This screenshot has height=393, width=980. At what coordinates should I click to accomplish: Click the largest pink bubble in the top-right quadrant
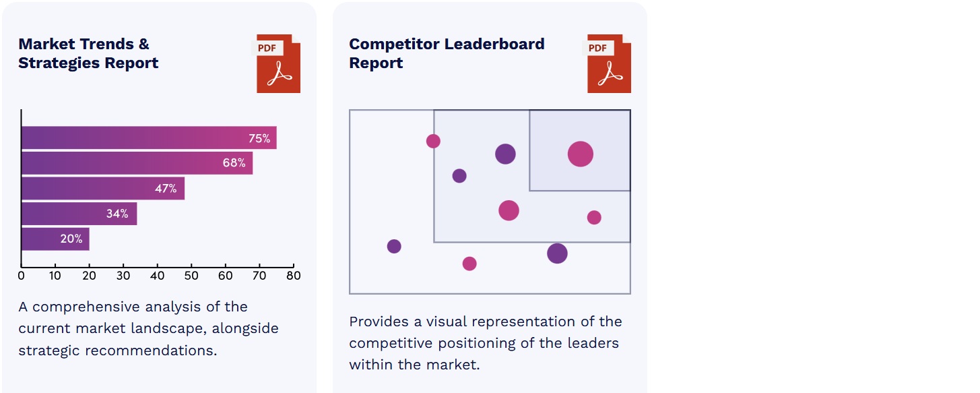(580, 154)
